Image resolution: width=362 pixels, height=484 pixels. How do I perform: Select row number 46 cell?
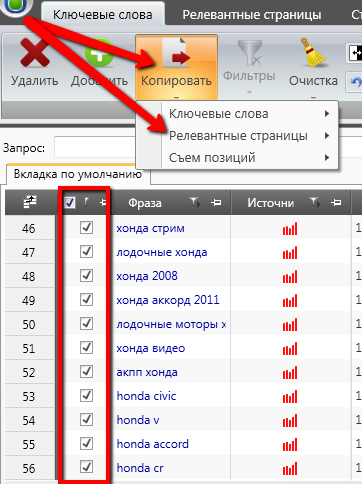coord(29,229)
